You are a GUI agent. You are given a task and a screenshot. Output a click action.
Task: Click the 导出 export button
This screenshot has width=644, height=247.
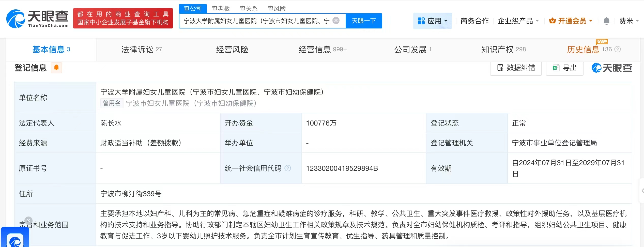click(x=565, y=68)
